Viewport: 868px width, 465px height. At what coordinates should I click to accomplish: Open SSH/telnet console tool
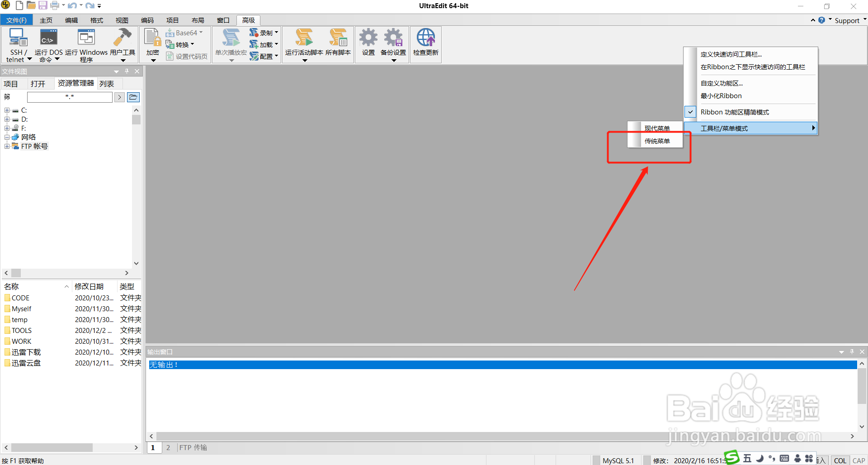coord(19,45)
